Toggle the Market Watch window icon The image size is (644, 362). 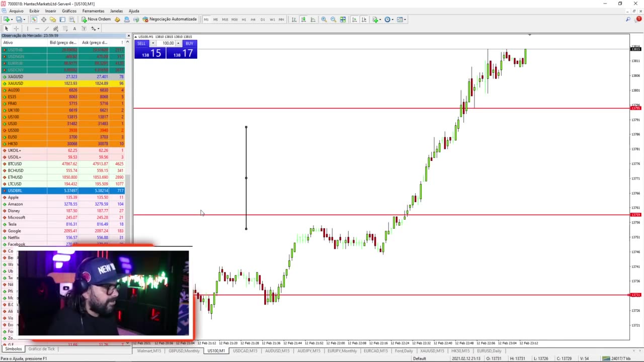tap(34, 20)
